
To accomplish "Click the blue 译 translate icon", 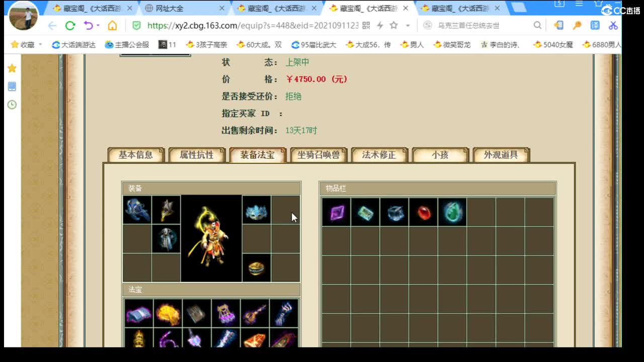I will 595,26.
